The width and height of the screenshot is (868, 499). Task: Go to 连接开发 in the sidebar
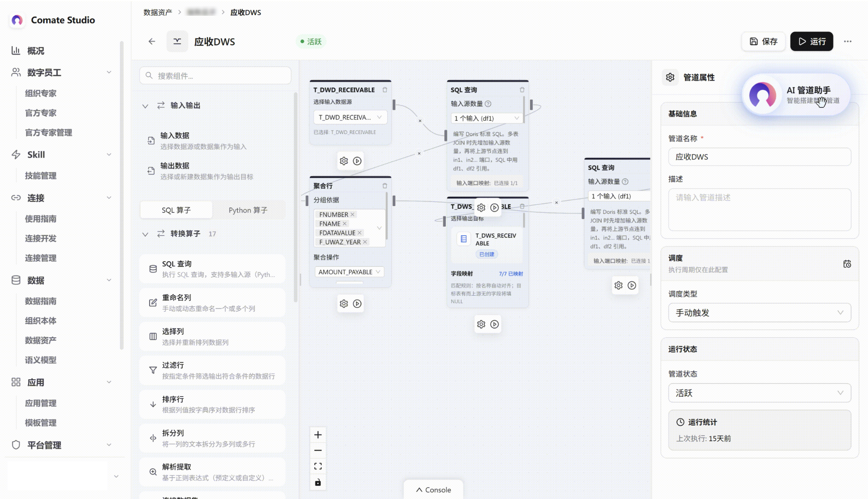pyautogui.click(x=41, y=239)
